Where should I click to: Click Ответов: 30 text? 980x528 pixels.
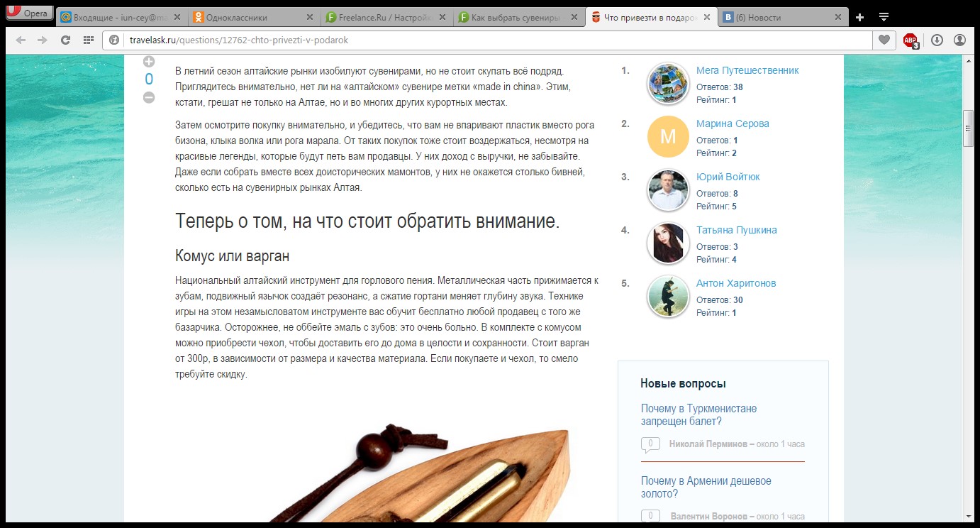click(x=719, y=300)
